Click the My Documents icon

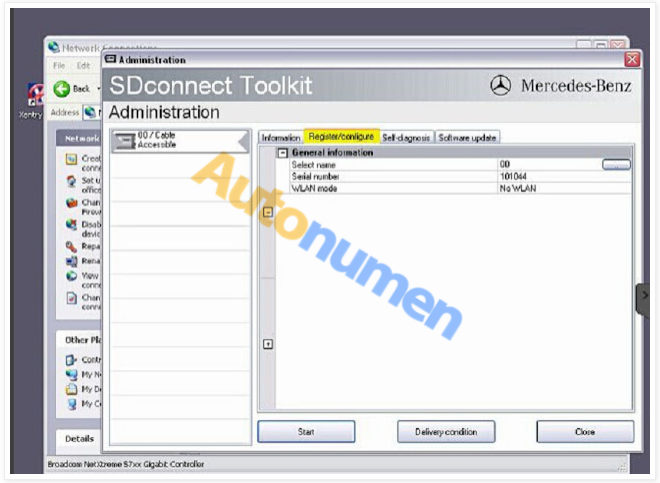coord(72,389)
